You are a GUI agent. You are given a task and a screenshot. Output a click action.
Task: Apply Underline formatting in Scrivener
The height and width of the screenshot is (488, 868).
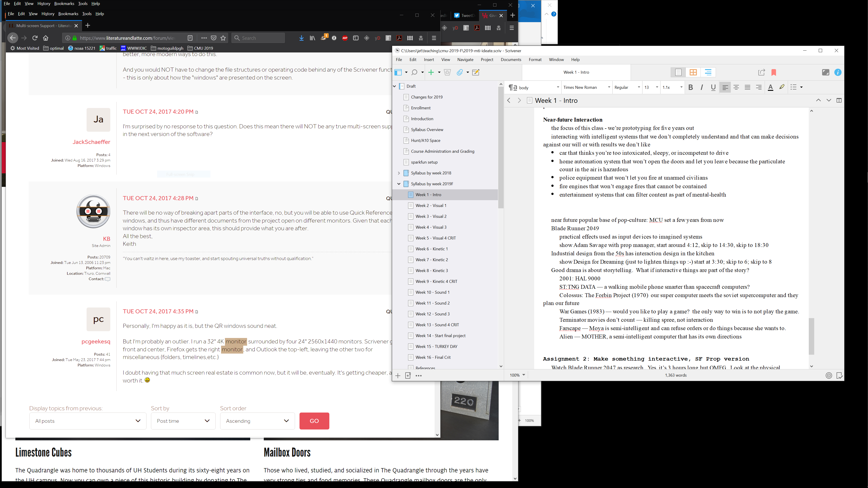pyautogui.click(x=713, y=87)
